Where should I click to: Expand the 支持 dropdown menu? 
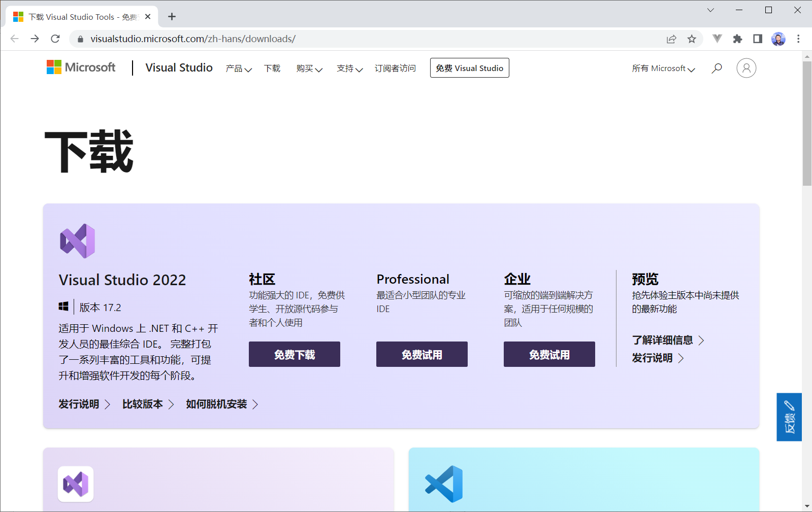point(349,69)
